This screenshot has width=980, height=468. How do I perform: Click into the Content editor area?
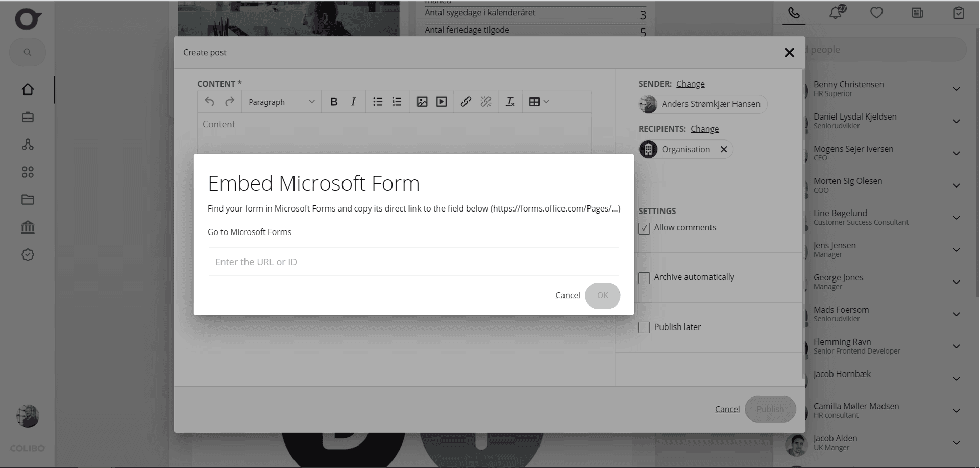point(394,133)
